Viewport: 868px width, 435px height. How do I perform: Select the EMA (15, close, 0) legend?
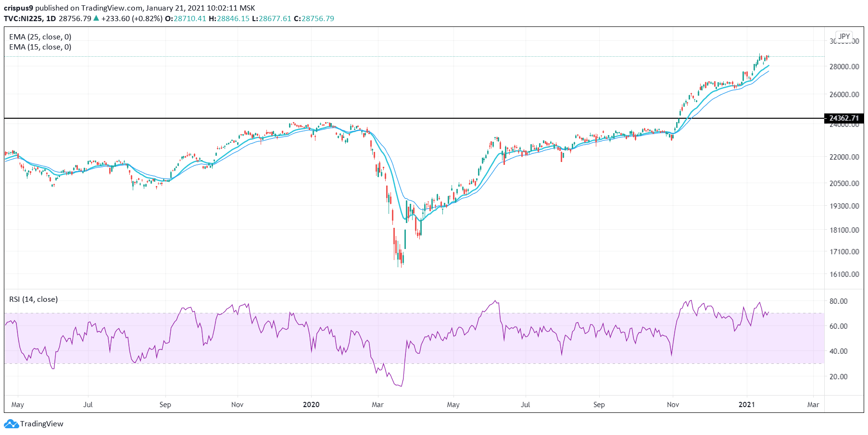pyautogui.click(x=40, y=47)
